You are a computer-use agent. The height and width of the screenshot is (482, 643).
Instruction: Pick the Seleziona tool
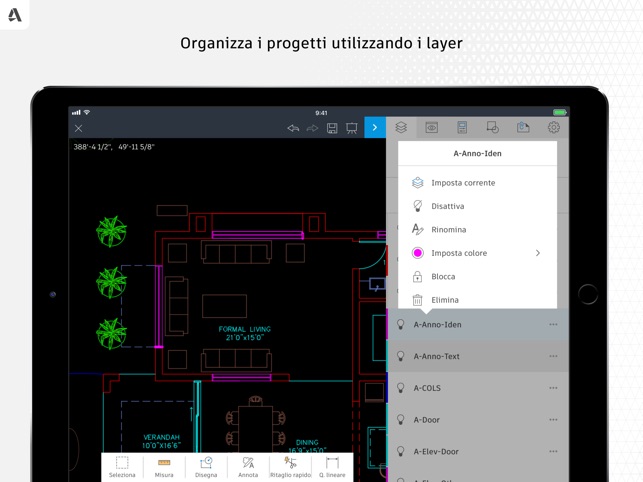click(122, 467)
